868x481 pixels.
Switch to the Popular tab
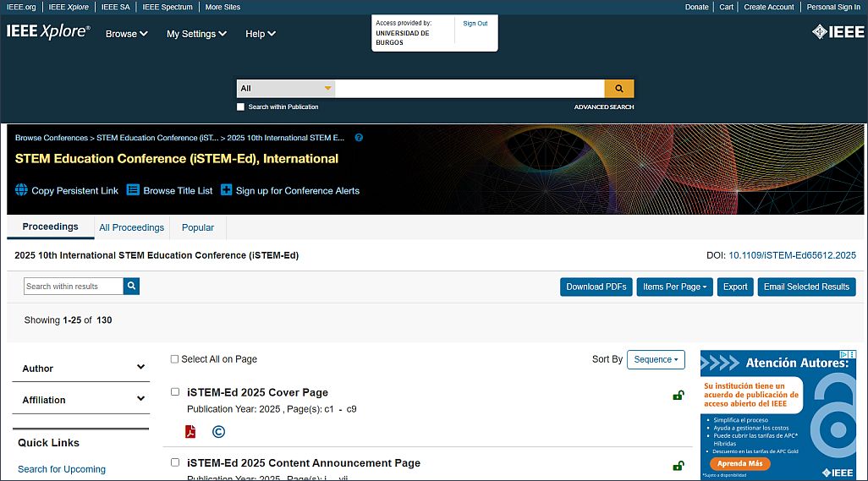(x=198, y=227)
